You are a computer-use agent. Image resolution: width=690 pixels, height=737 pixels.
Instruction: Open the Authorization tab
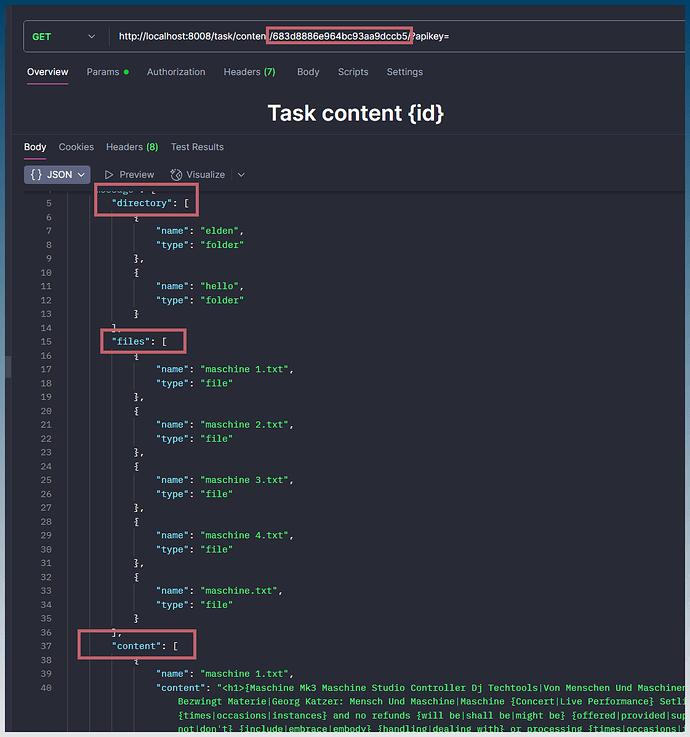176,72
